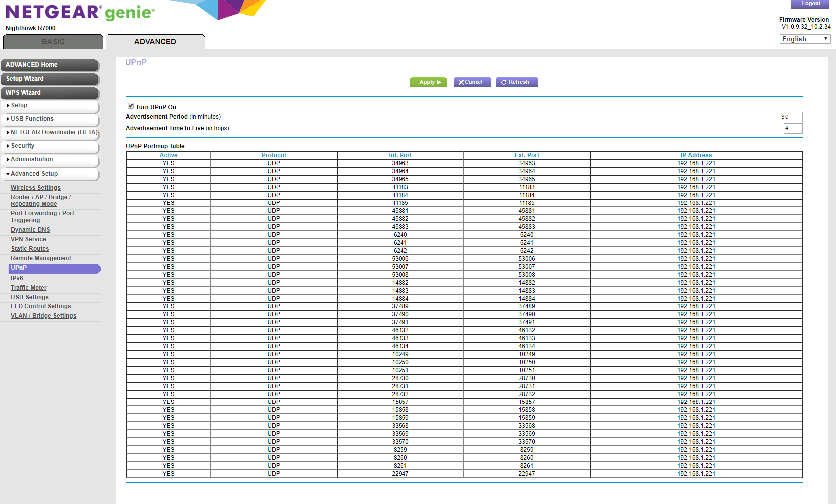836x504 pixels.
Task: Open Router / AP / Bridge / Repeating Mode
Action: pyautogui.click(x=41, y=201)
